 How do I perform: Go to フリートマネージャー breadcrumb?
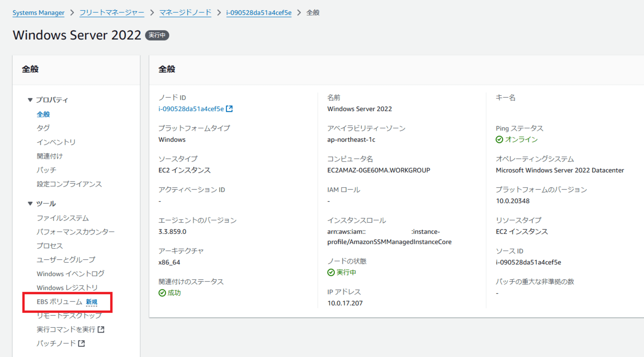click(x=112, y=13)
